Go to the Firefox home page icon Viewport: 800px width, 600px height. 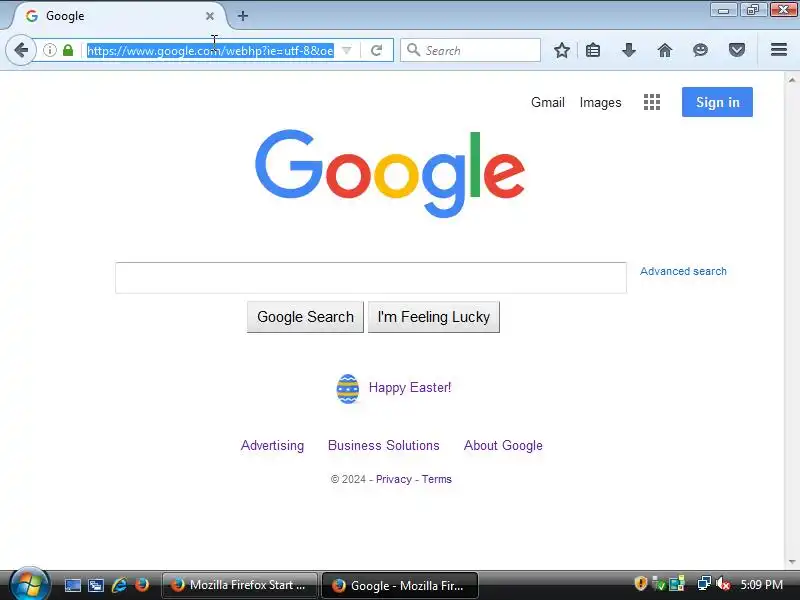tap(665, 50)
